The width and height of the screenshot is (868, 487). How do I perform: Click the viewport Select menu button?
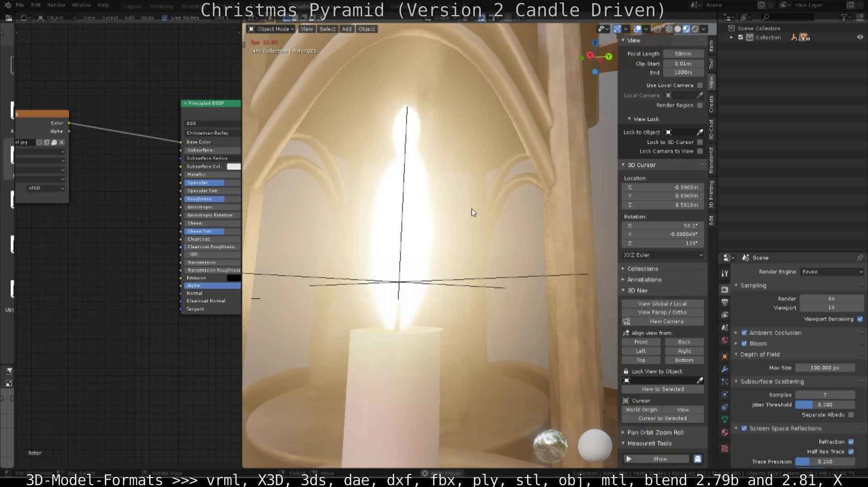[327, 29]
